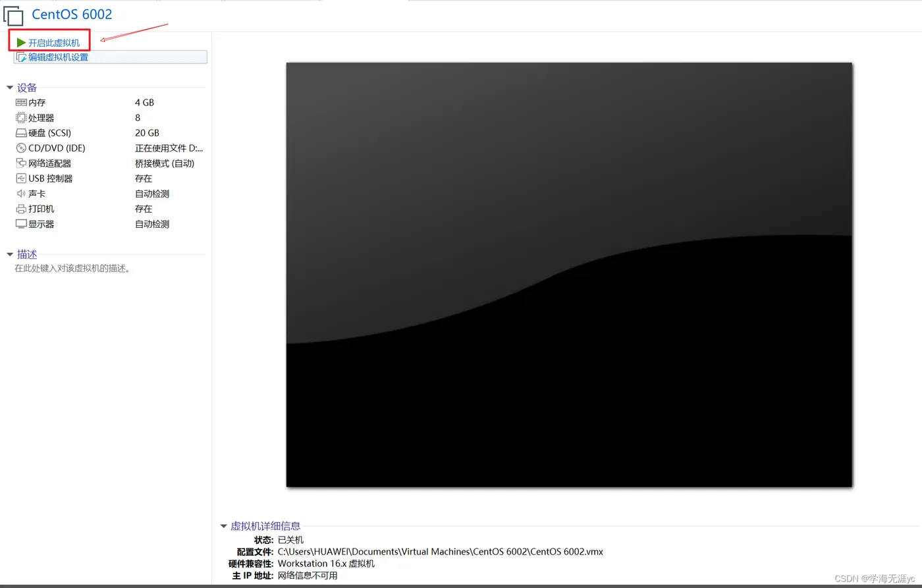Viewport: 922px width, 588px height.
Task: Click the 20 GB disk value
Action: [x=147, y=133]
